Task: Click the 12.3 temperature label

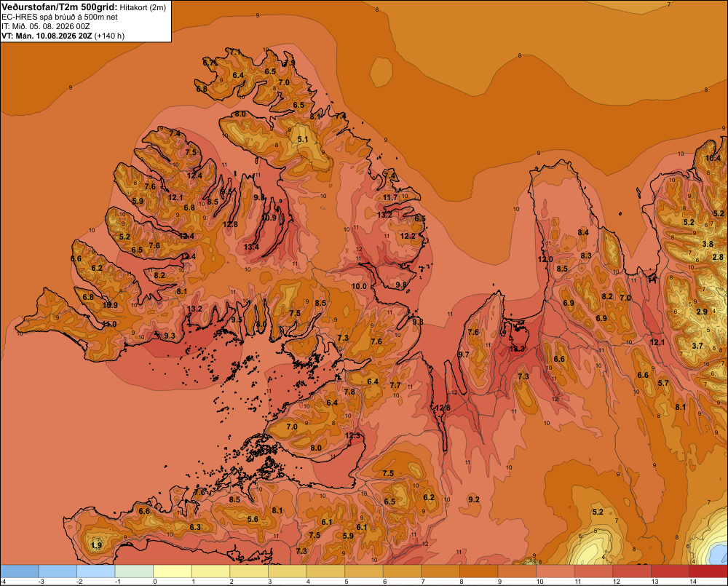Action: 353,435
